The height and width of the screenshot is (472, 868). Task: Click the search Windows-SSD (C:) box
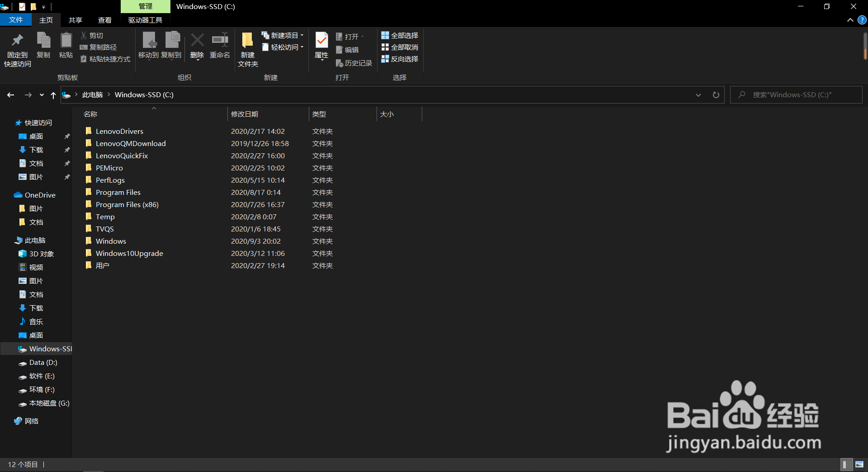pyautogui.click(x=796, y=95)
